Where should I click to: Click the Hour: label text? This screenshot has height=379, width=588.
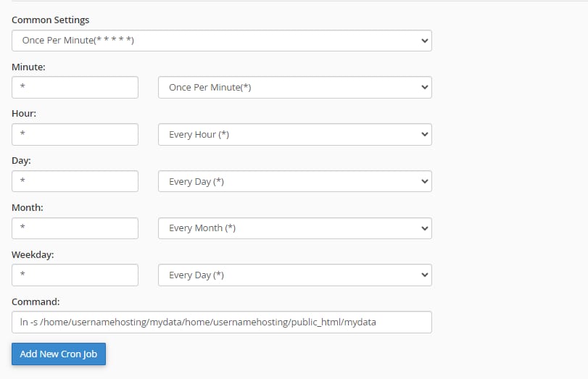click(24, 114)
